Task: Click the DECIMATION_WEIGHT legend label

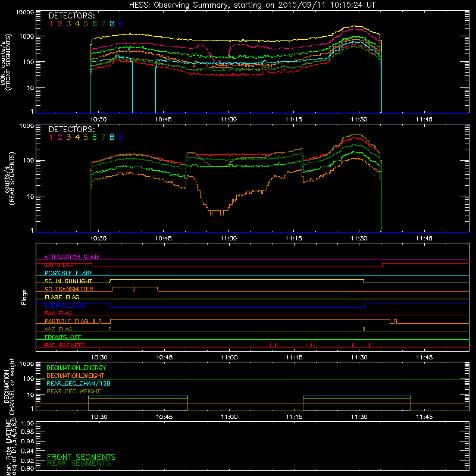Action: (x=76, y=375)
